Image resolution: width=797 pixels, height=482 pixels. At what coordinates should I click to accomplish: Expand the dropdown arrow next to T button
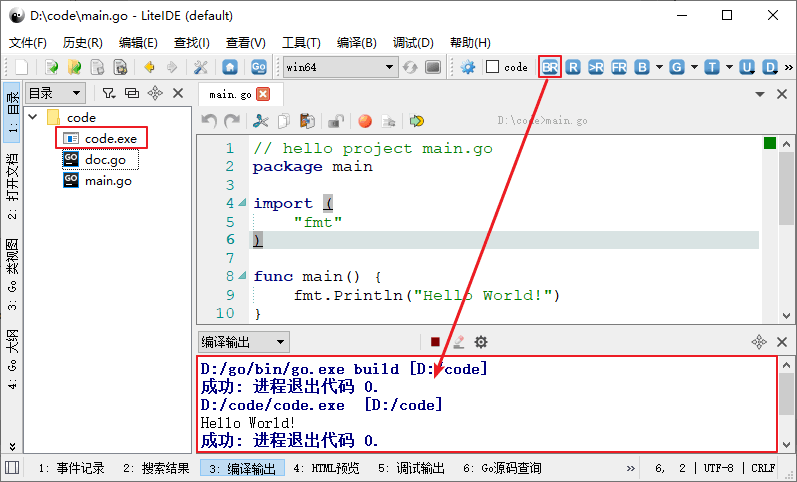[x=729, y=67]
